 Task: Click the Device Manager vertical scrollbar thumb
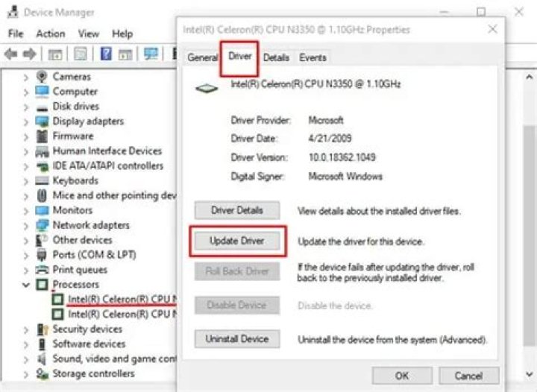(530, 236)
